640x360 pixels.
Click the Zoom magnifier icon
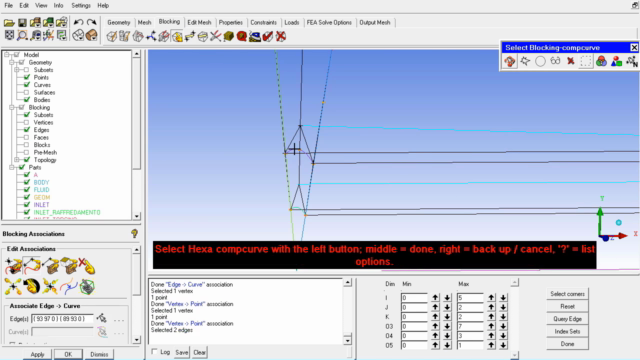[x=22, y=36]
